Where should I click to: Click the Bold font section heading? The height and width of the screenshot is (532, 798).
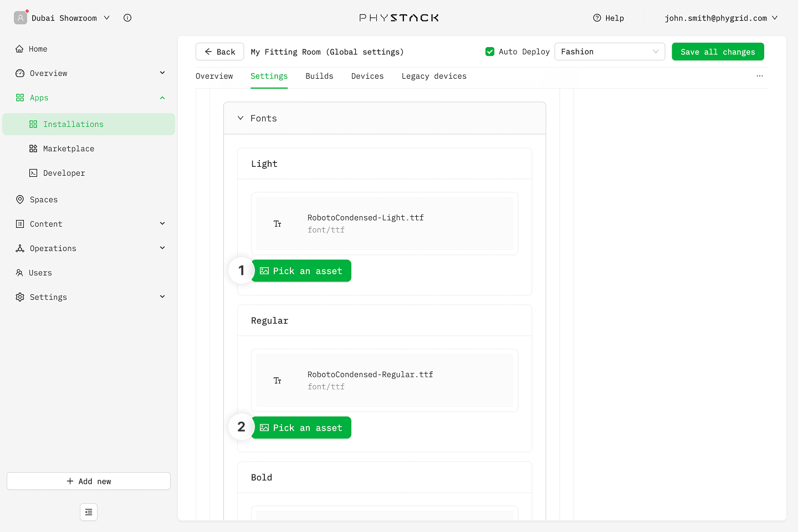click(262, 477)
